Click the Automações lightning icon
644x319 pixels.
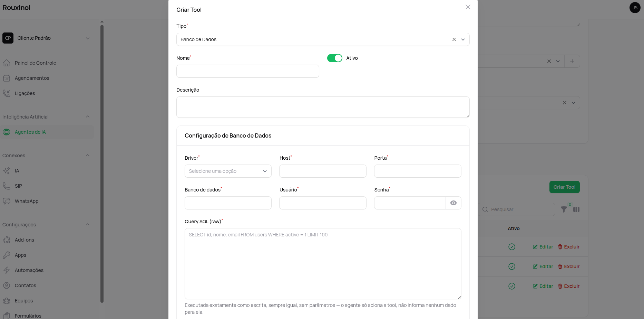point(7,270)
